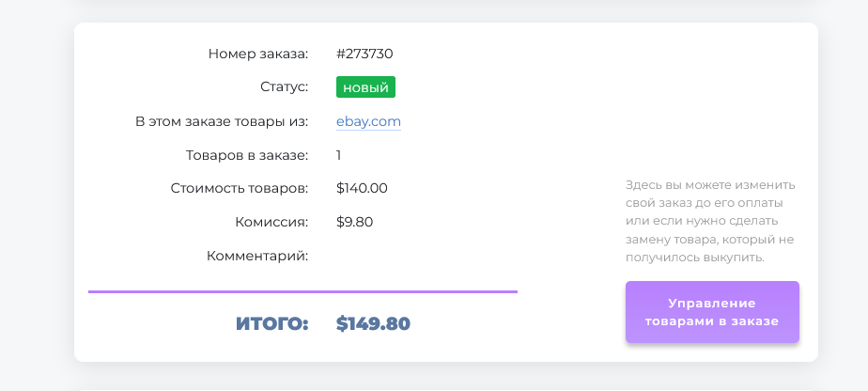
Task: Click the "Стоимость товаров:" label
Action: (x=240, y=188)
